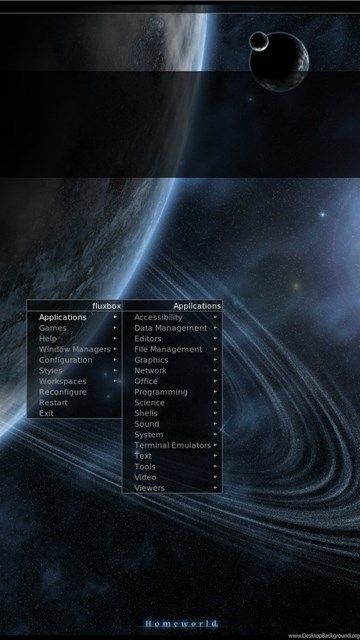360x640 pixels.
Task: Open the Programming submenu
Action: [x=172, y=392]
